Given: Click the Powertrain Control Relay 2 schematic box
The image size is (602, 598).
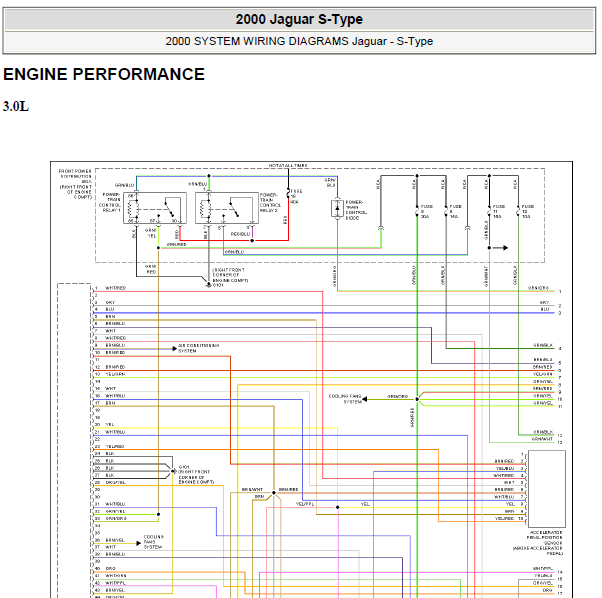Looking at the screenshot, I should (227, 208).
